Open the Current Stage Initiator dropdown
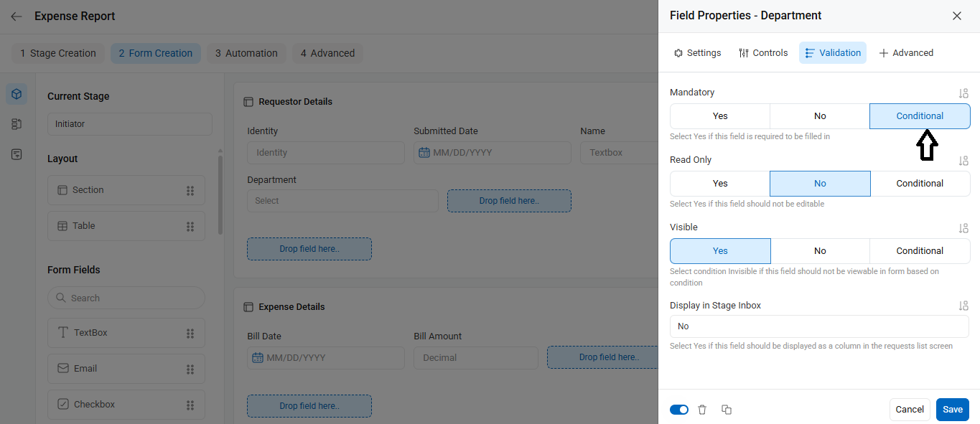 130,124
